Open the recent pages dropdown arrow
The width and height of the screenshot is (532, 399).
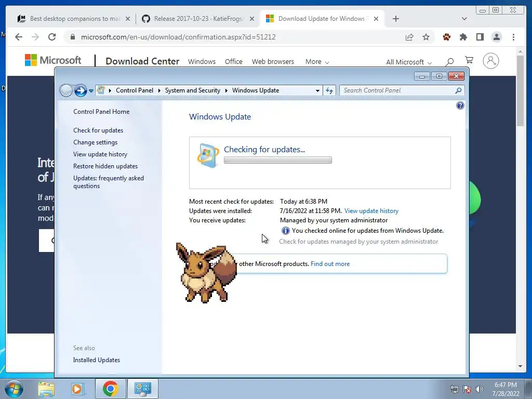(91, 91)
